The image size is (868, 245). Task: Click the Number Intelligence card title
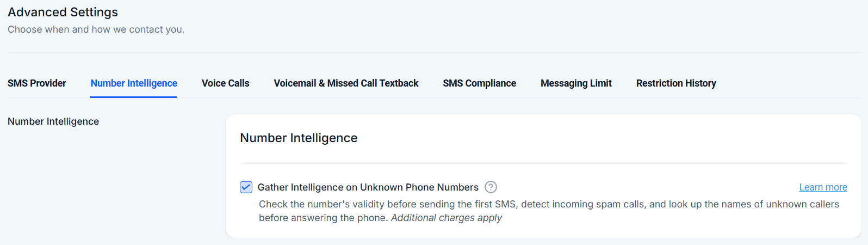click(x=299, y=138)
